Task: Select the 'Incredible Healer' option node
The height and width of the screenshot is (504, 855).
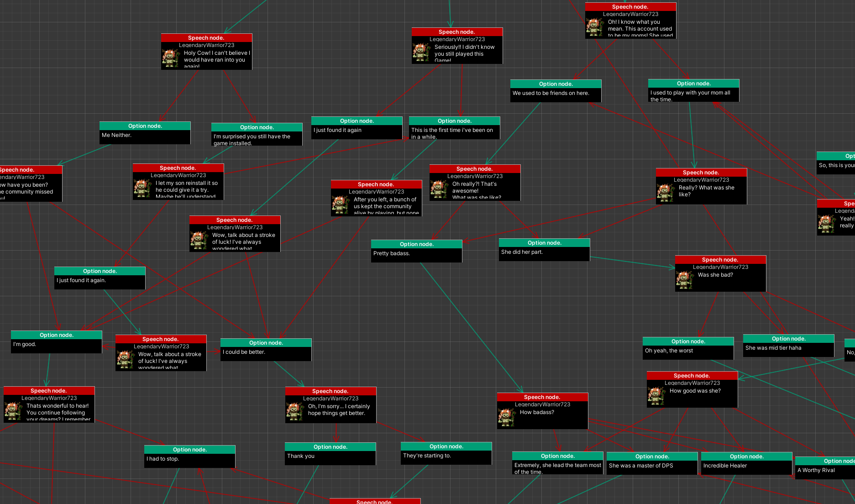Action: pyautogui.click(x=747, y=463)
